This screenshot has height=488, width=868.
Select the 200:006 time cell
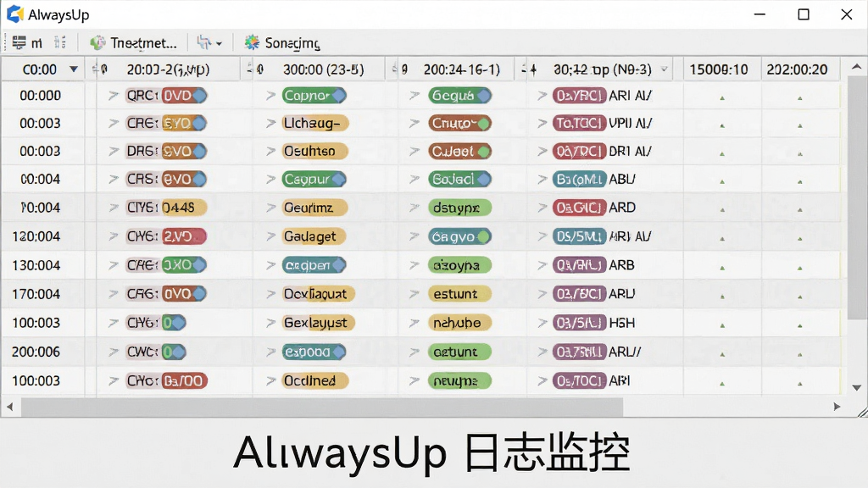pos(36,352)
